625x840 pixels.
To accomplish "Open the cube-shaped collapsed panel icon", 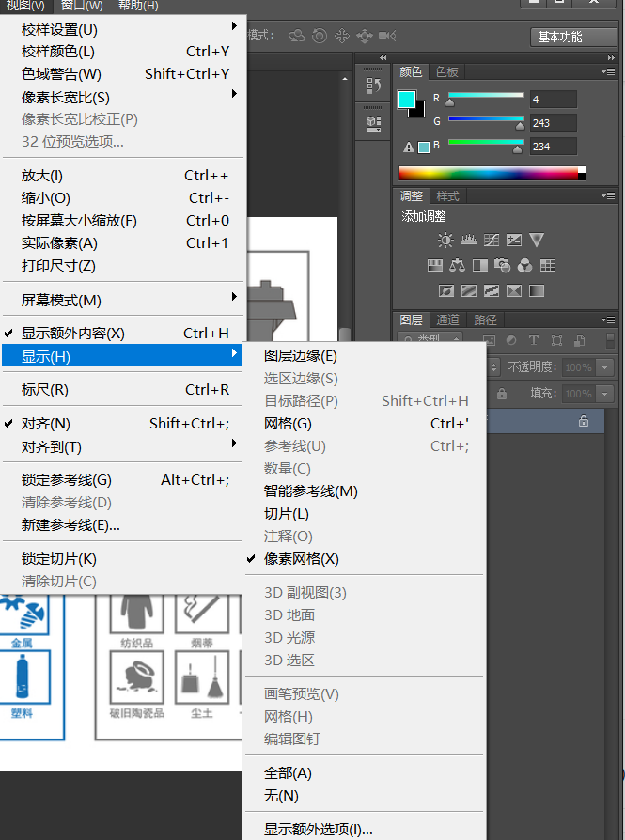I will tap(373, 123).
